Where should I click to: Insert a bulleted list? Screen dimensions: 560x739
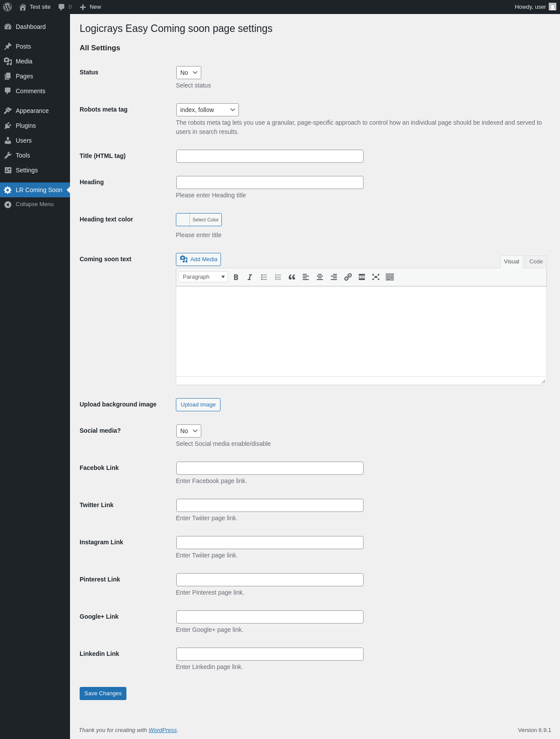point(264,277)
